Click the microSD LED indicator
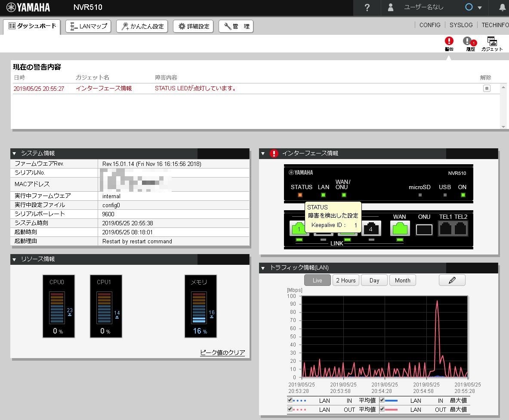The width and height of the screenshot is (509, 420). point(420,195)
